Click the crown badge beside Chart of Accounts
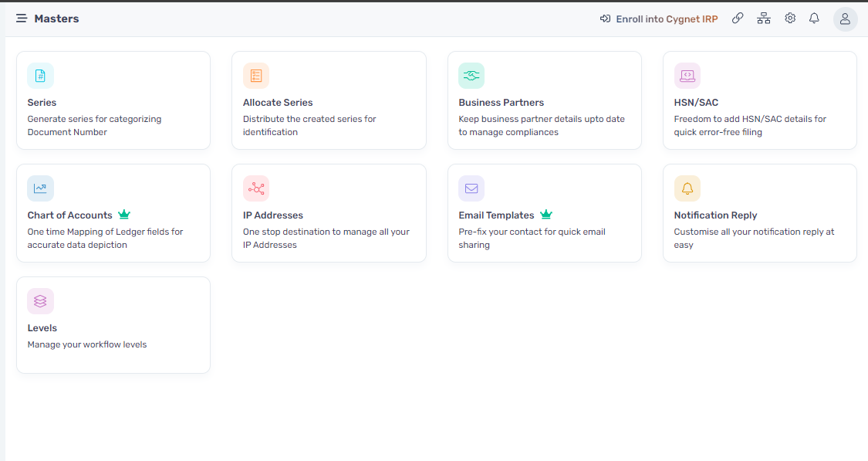This screenshot has width=868, height=461. pos(124,215)
